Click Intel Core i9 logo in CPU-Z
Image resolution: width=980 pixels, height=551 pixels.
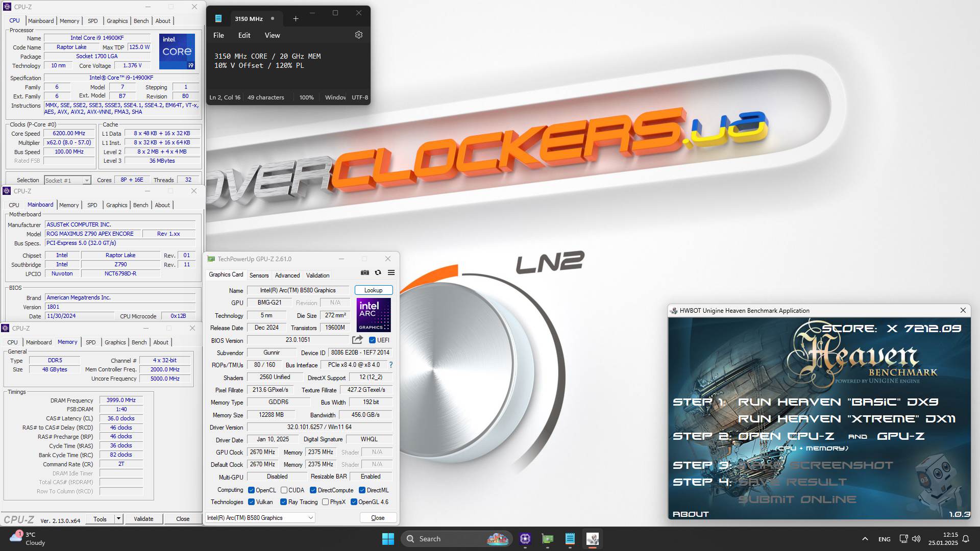177,51
